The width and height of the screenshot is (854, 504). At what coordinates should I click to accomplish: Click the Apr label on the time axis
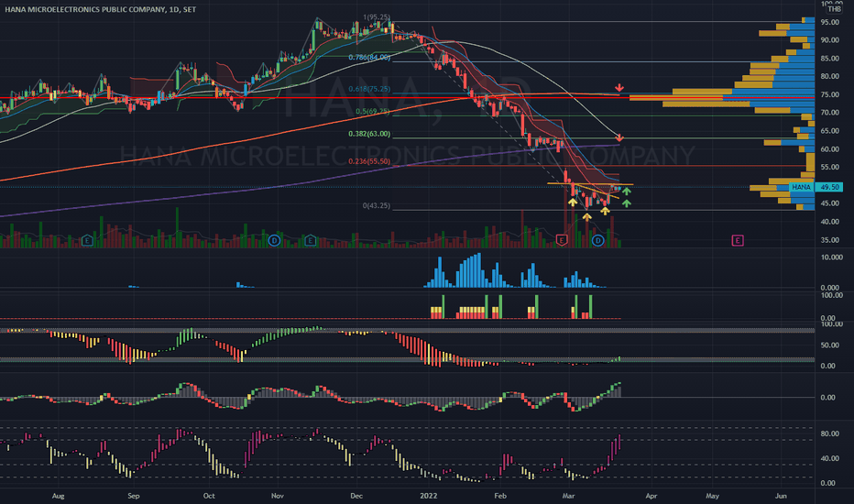651,496
